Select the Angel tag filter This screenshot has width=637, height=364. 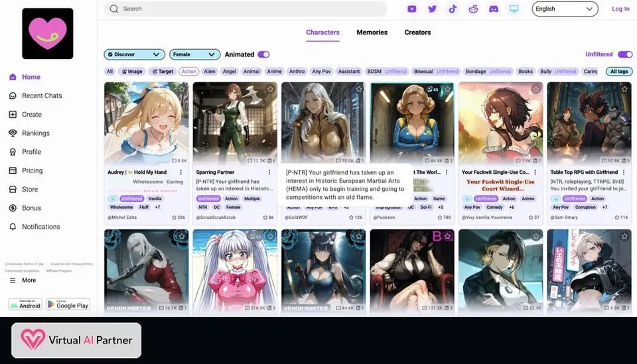pos(229,72)
